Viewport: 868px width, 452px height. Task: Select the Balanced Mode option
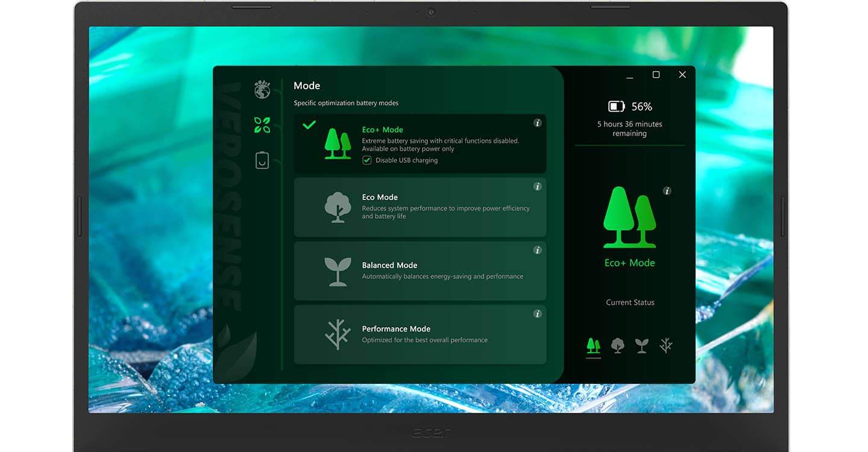420,271
